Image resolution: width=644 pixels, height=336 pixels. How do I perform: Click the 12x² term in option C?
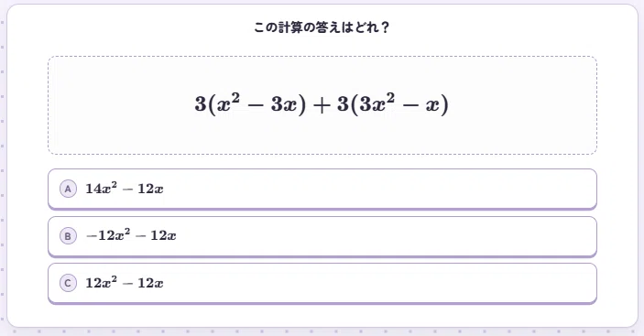(101, 282)
